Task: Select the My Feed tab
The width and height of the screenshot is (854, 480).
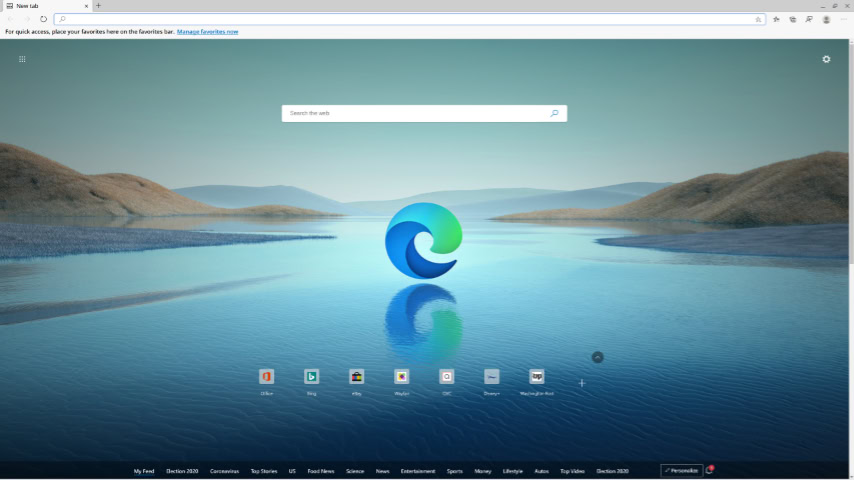Action: click(144, 471)
